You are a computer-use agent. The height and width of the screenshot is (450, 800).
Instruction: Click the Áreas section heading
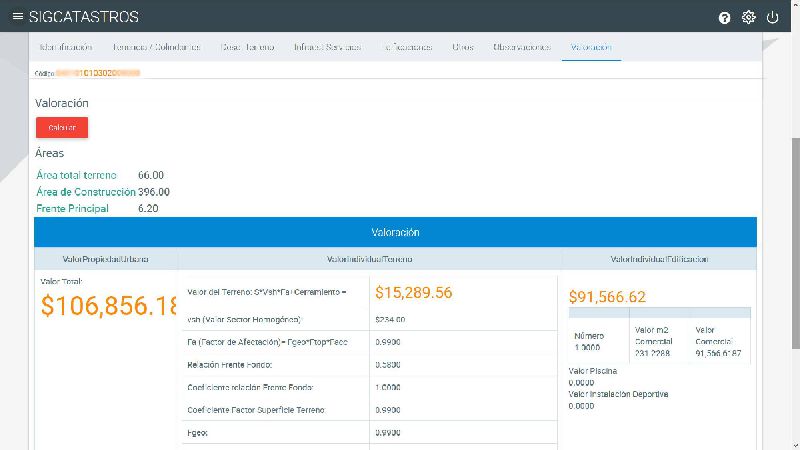(x=49, y=153)
